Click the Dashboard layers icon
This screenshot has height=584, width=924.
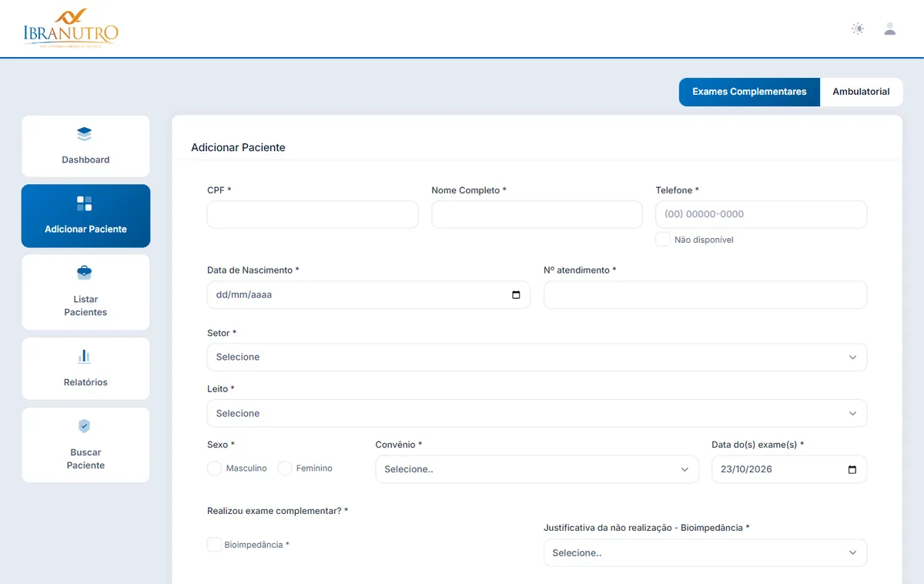pos(85,134)
